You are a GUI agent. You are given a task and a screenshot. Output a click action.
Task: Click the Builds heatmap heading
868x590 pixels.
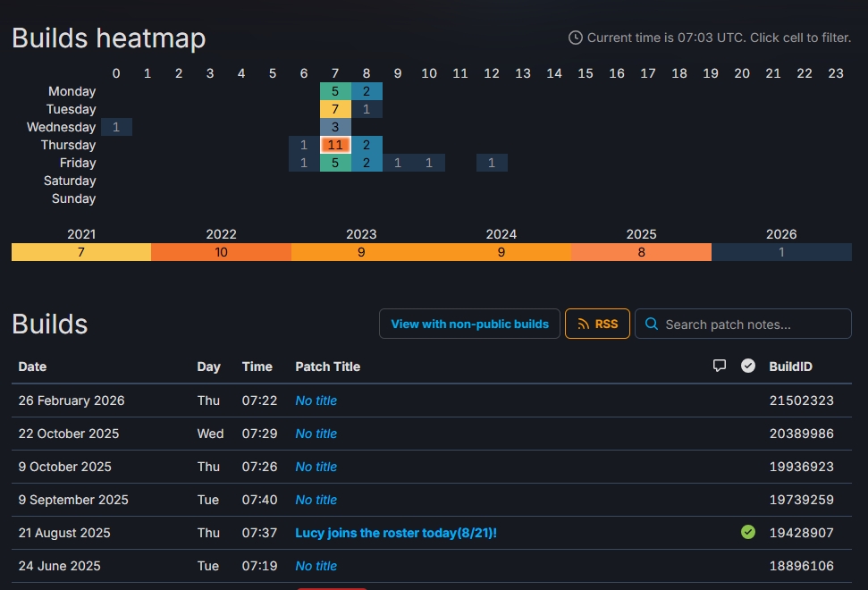tap(108, 38)
